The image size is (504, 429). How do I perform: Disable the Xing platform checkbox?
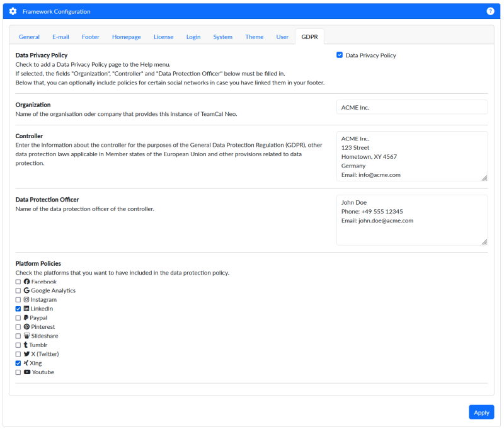click(18, 363)
